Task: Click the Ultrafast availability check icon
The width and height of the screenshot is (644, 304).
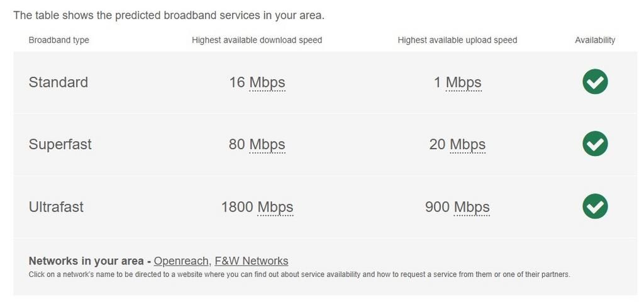Action: pos(594,206)
